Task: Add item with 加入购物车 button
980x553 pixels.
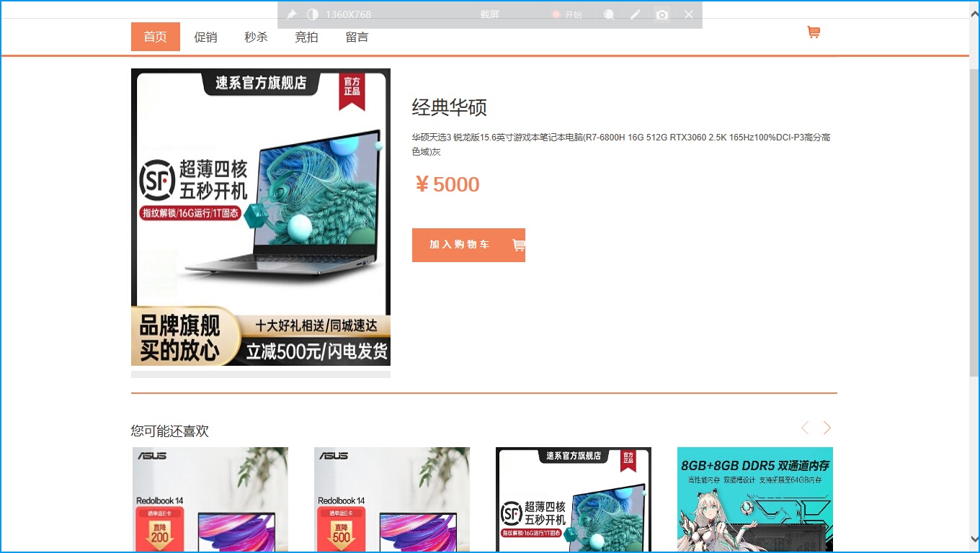Action: [x=468, y=245]
